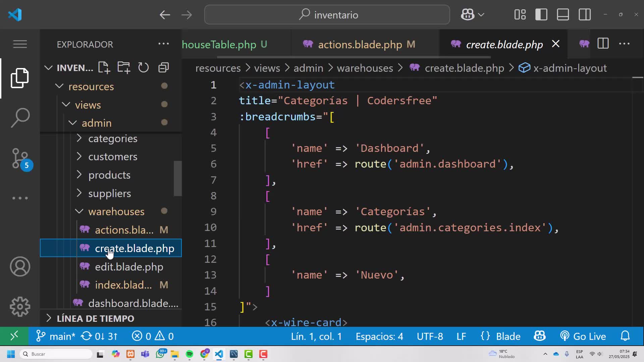Open the remote window indicator in the status bar
The height and width of the screenshot is (362, 644).
click(x=14, y=336)
